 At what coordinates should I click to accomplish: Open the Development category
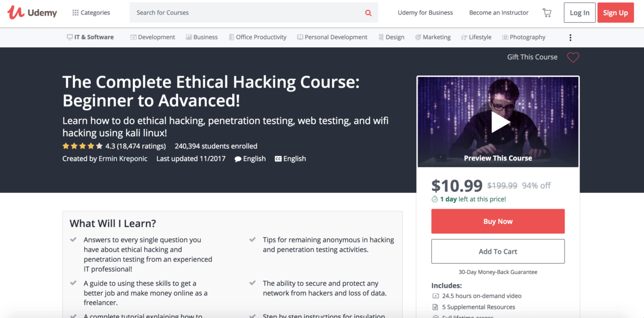point(152,37)
